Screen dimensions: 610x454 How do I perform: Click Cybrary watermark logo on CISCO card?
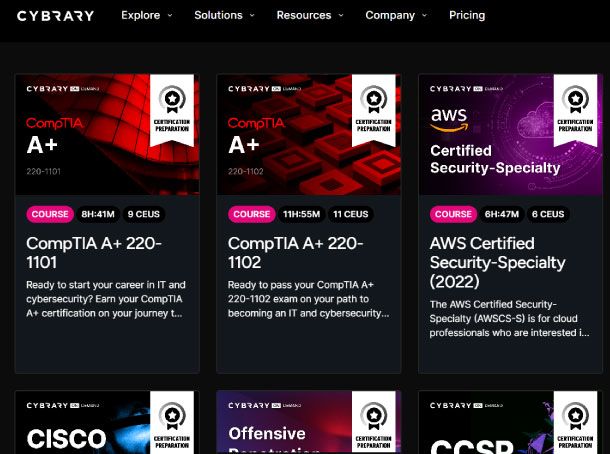coord(63,405)
